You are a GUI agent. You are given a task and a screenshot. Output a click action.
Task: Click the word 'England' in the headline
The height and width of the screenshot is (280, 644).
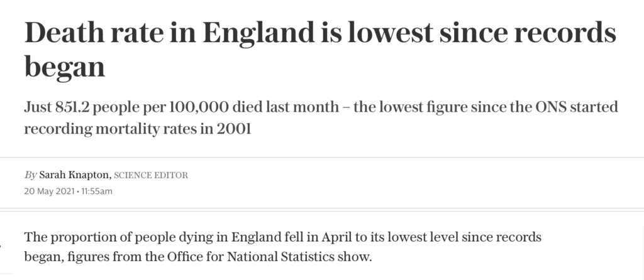(258, 33)
